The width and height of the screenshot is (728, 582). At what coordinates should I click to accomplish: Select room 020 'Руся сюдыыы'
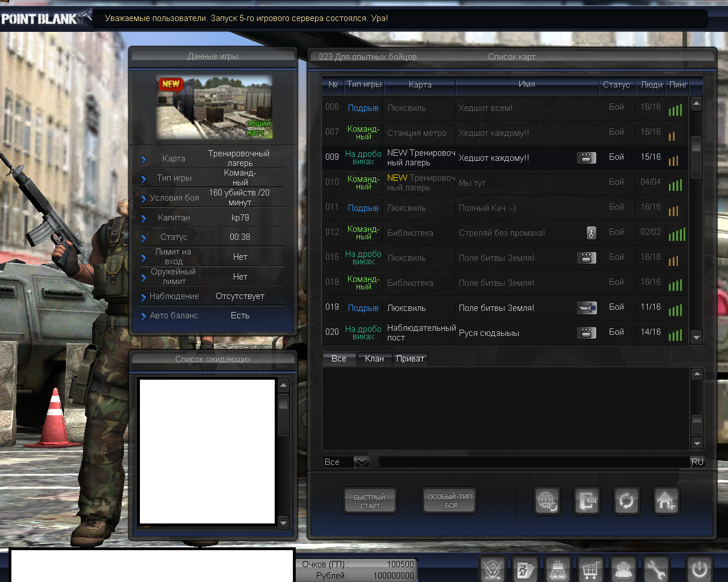click(505, 332)
